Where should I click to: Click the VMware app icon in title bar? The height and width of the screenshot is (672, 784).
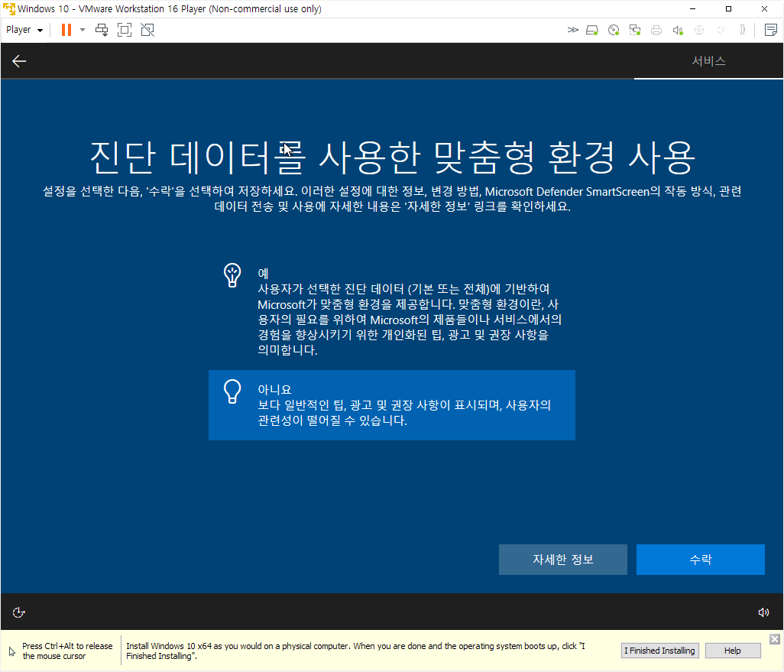[9, 9]
